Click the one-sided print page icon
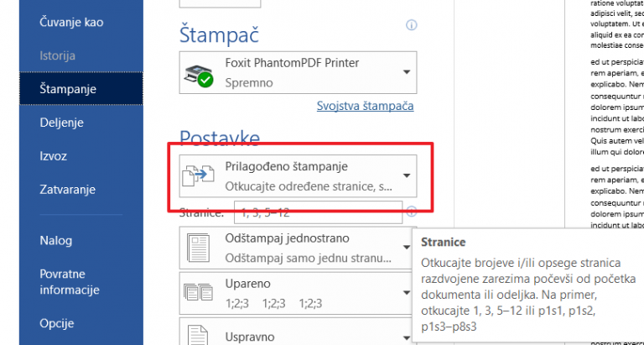The height and width of the screenshot is (345, 644). coord(198,248)
